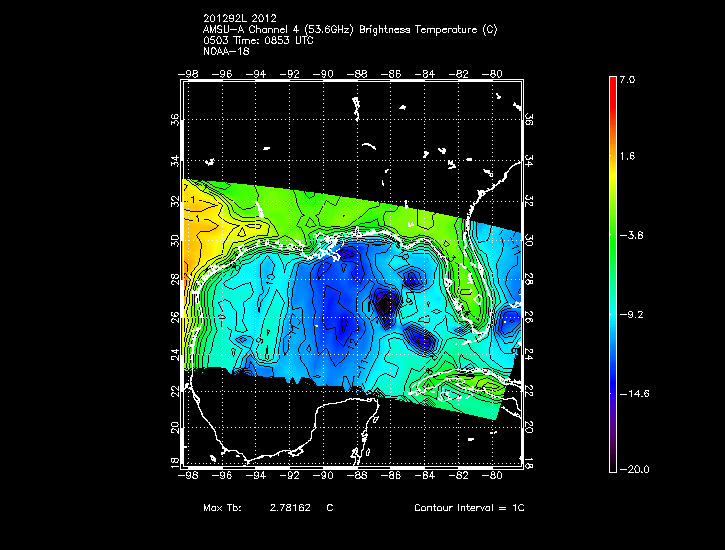The width and height of the screenshot is (725, 550).
Task: Select the '2.78162' maximum value
Action: [x=290, y=507]
